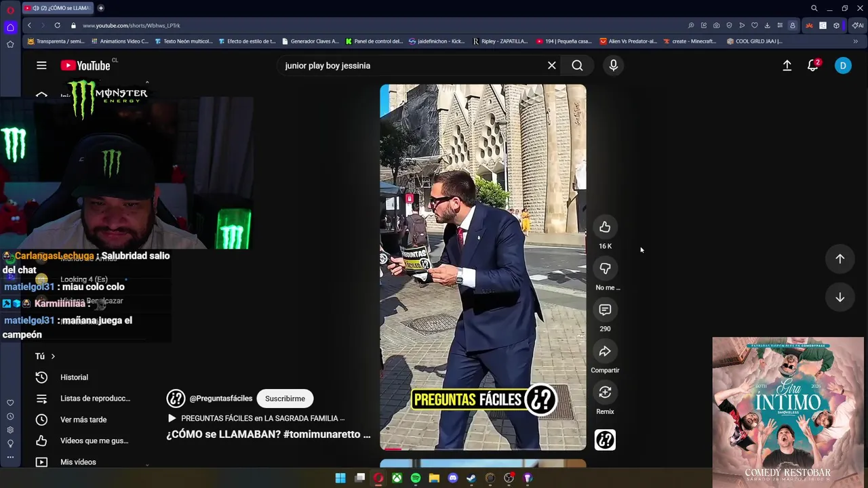Open the account avatar menu
868x488 pixels.
(843, 66)
